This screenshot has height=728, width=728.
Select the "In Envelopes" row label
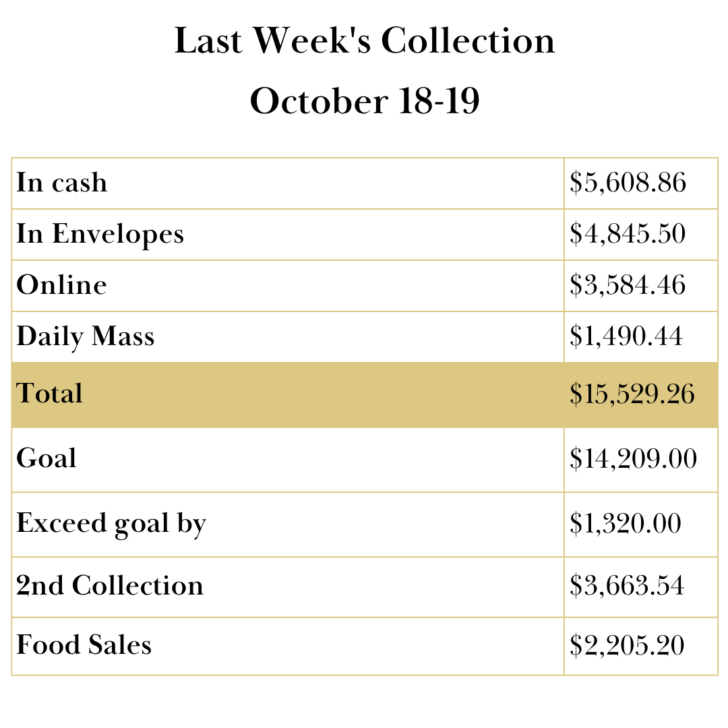pyautogui.click(x=100, y=235)
